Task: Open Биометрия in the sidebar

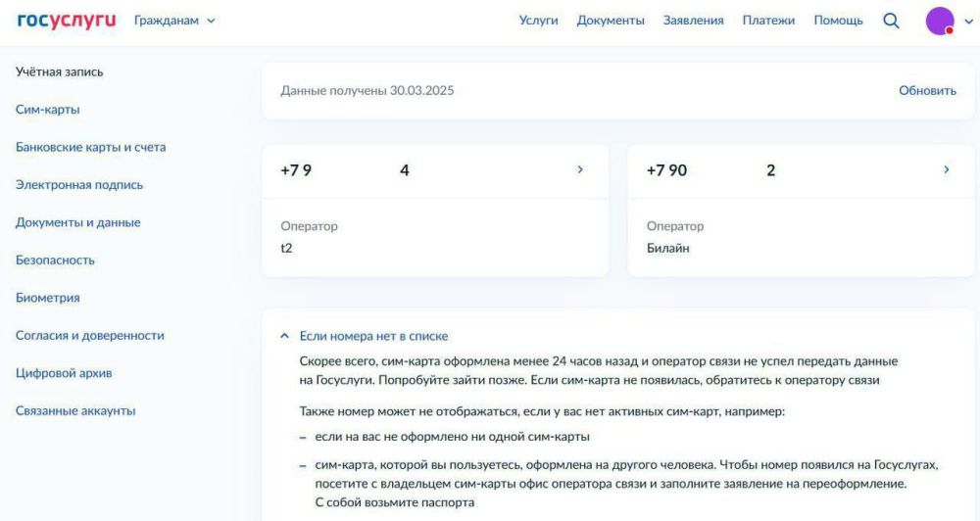Action: pyautogui.click(x=48, y=298)
